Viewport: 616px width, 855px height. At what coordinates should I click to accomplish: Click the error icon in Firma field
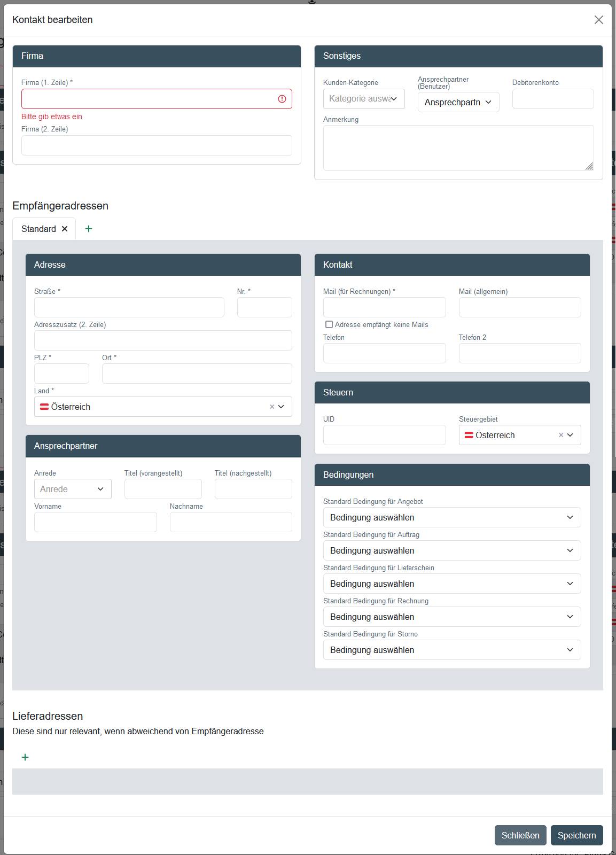click(282, 99)
